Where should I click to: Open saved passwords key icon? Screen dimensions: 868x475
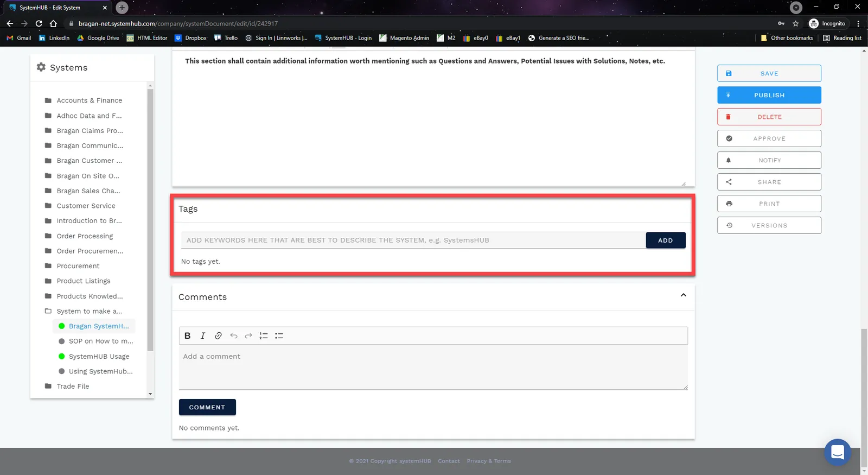781,23
